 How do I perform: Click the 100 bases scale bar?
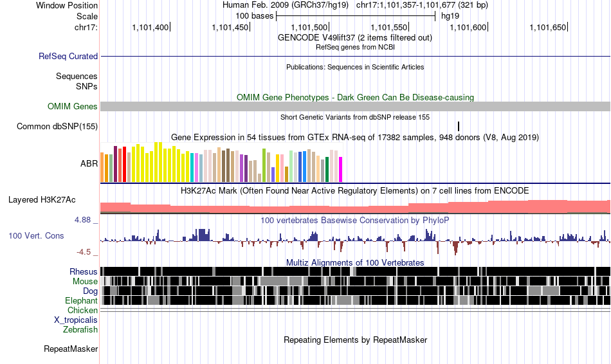click(x=356, y=16)
